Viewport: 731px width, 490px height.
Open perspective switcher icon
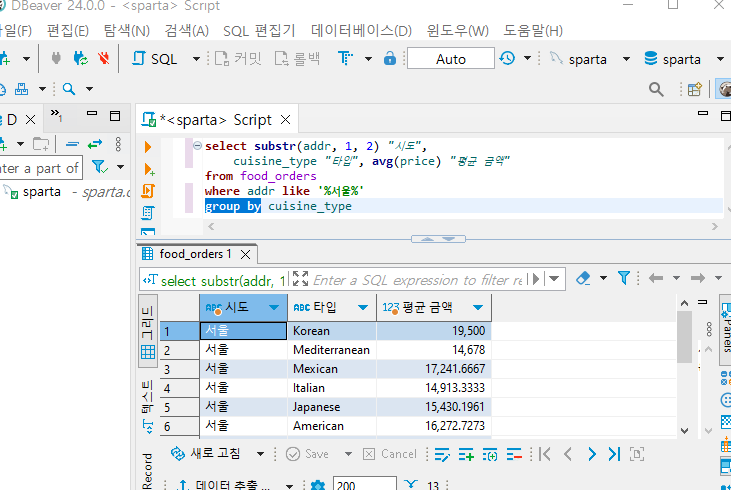pos(694,89)
